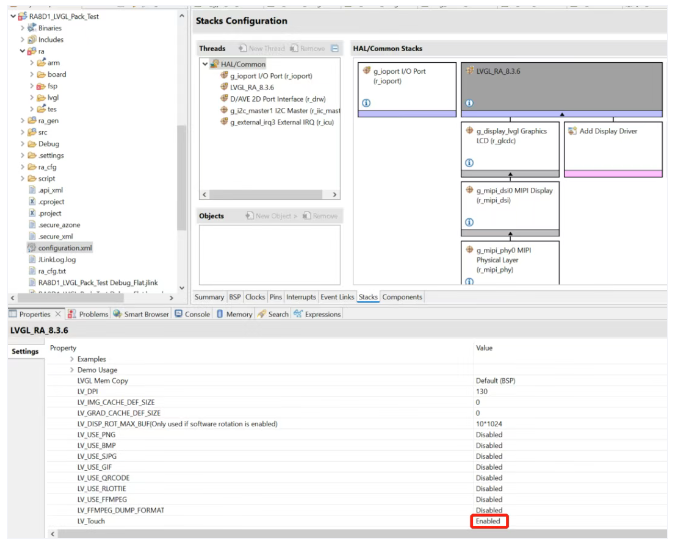Expand the Debug folder
The height and width of the screenshot is (544, 674).
point(22,144)
